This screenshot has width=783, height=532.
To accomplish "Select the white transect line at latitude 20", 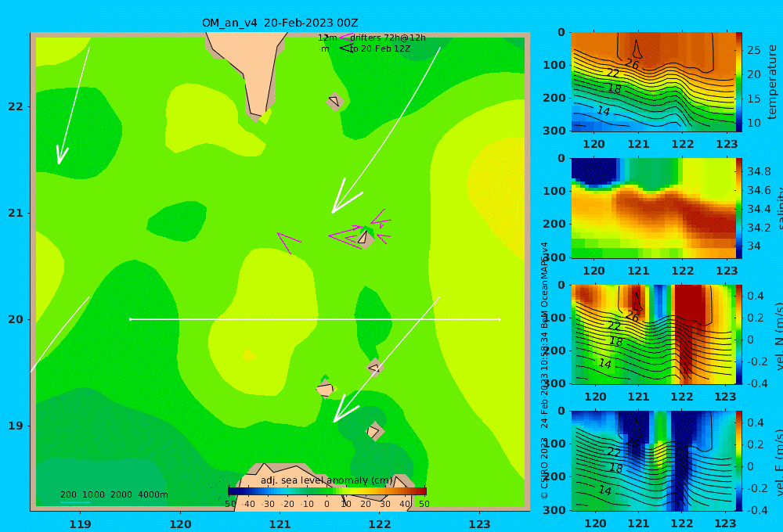I will coord(315,319).
